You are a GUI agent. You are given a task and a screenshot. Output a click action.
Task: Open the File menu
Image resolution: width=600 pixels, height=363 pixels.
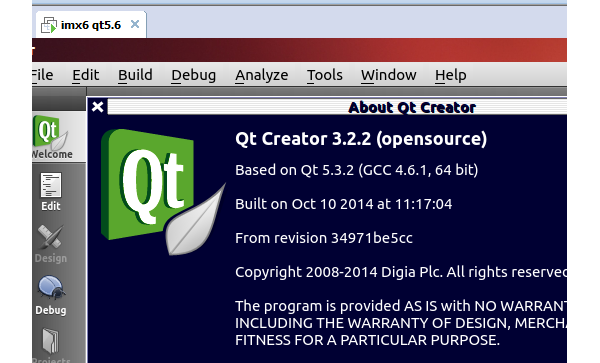click(x=42, y=75)
